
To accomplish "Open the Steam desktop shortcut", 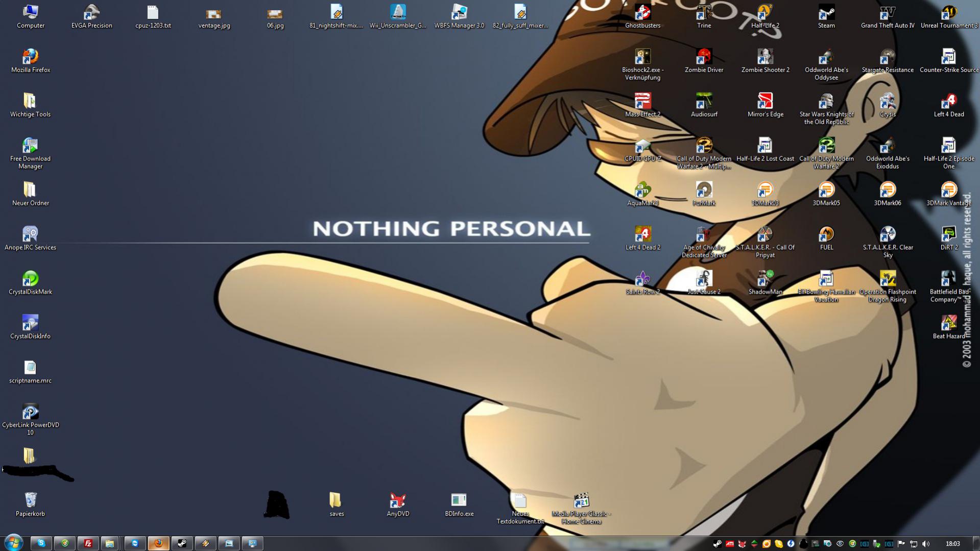I will click(x=826, y=16).
